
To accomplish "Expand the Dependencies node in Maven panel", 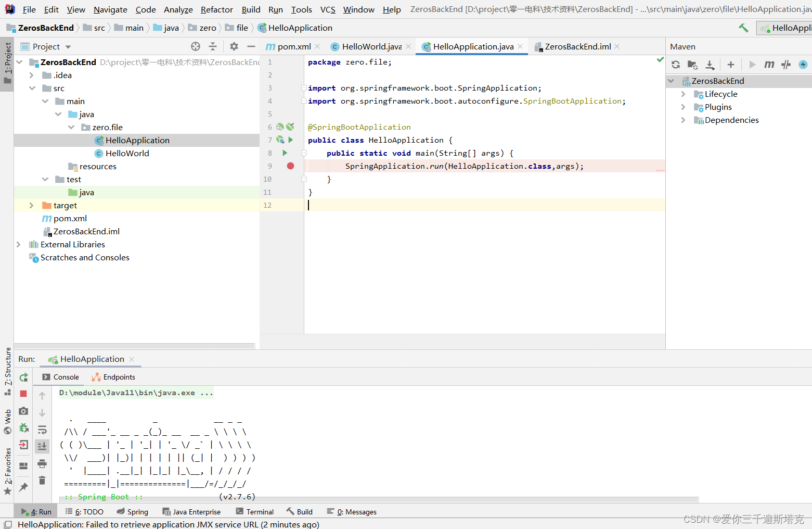I will (x=683, y=120).
